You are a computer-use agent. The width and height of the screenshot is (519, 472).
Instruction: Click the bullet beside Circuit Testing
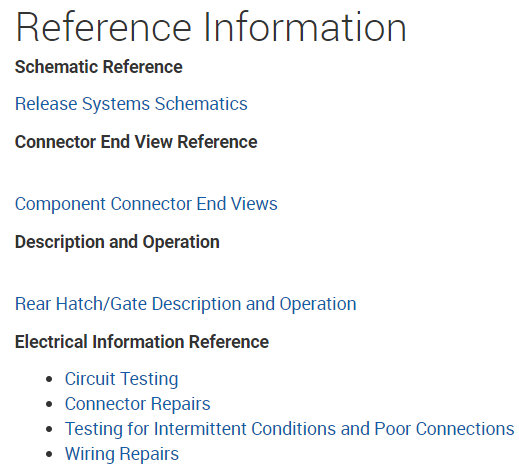point(49,379)
